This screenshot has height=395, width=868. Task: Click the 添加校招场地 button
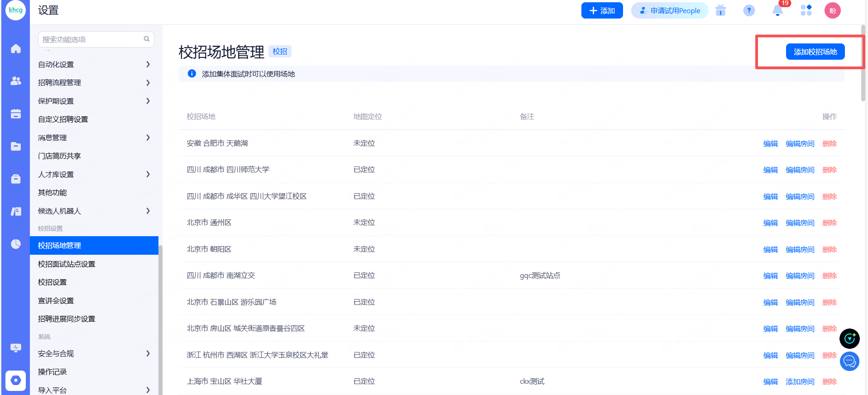pos(815,52)
